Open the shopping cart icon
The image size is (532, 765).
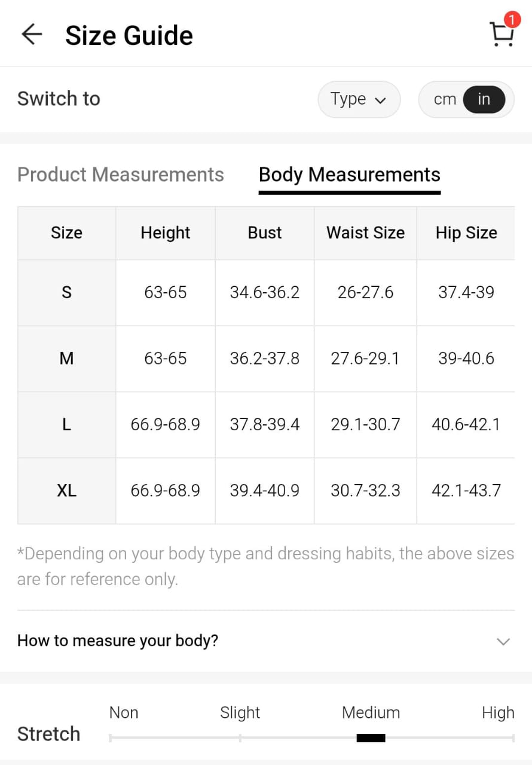501,36
